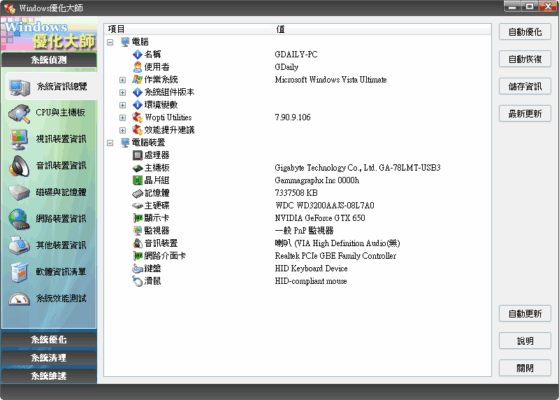Click the 項目 column header

point(188,29)
